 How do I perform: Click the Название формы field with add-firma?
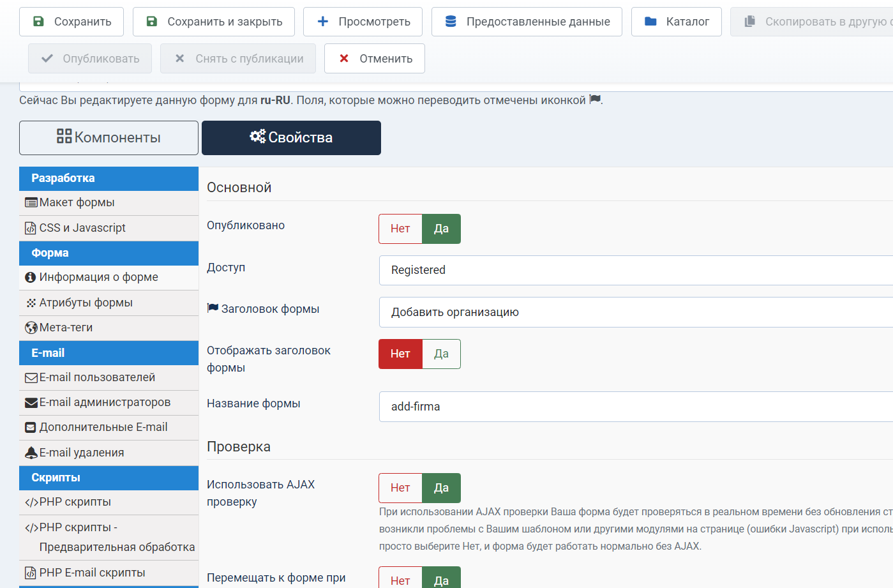click(635, 407)
